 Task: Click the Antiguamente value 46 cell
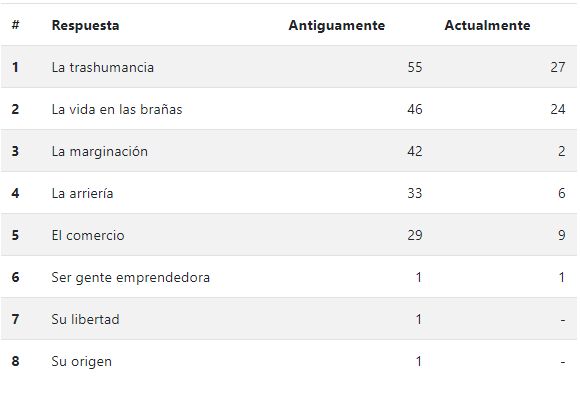(415, 109)
